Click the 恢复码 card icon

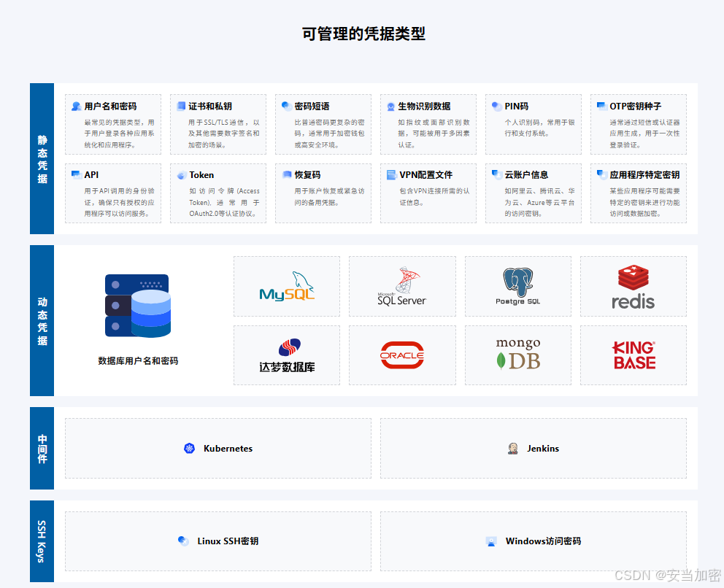point(287,174)
